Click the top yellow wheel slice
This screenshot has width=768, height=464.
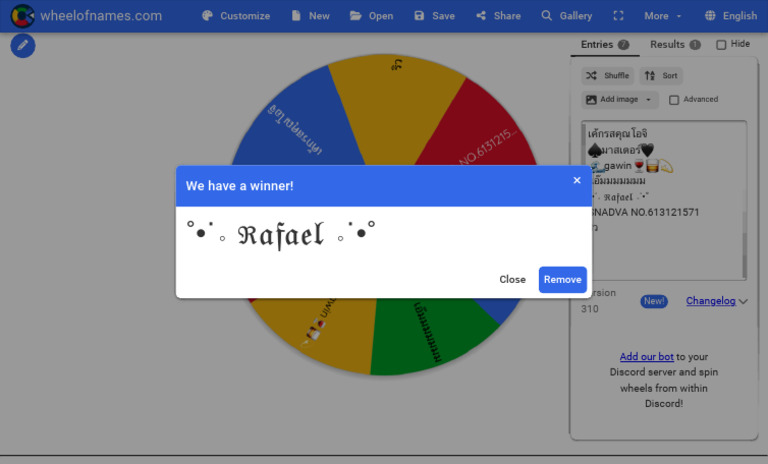394,110
